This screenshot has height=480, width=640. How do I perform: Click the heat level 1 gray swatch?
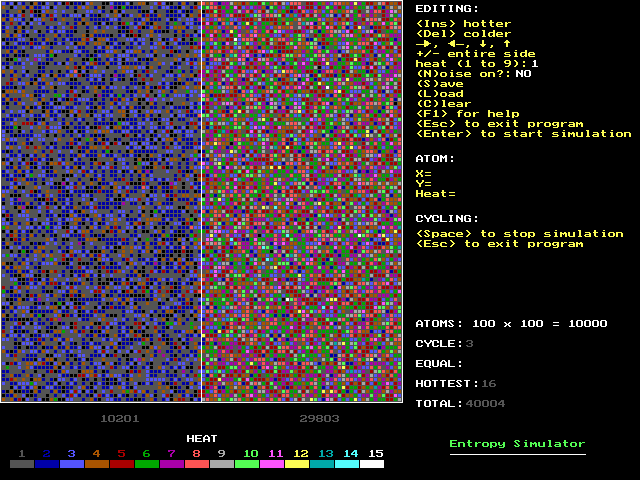tap(22, 464)
